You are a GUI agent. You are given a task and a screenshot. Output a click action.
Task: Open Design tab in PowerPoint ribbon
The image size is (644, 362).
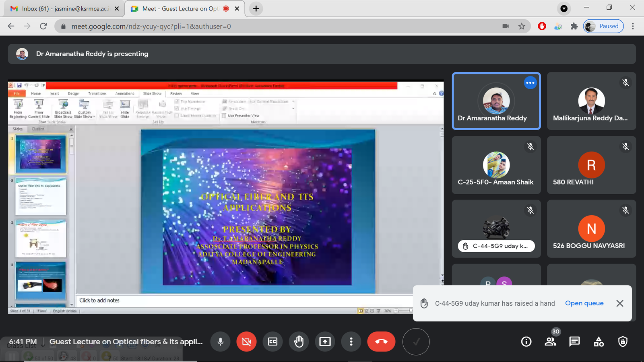pos(74,93)
